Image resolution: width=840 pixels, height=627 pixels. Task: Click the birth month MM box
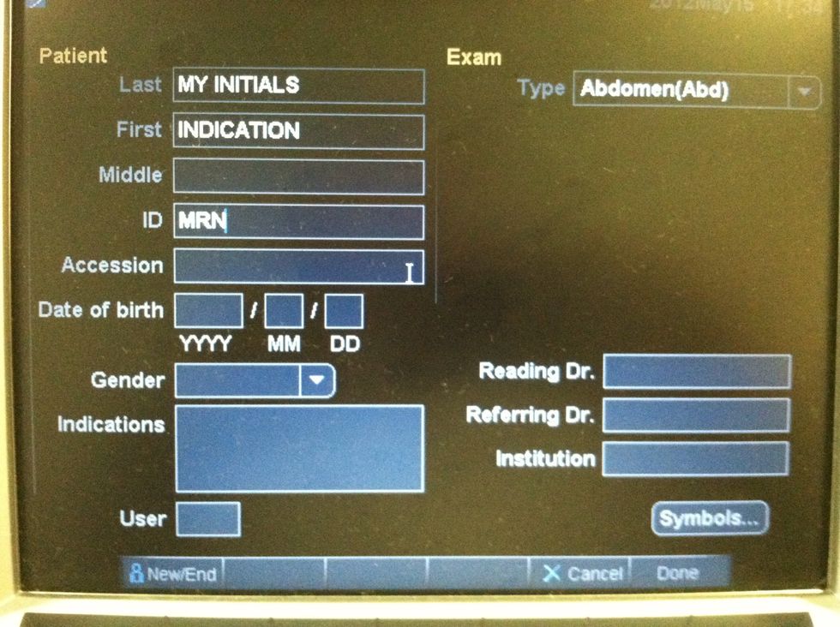click(284, 311)
